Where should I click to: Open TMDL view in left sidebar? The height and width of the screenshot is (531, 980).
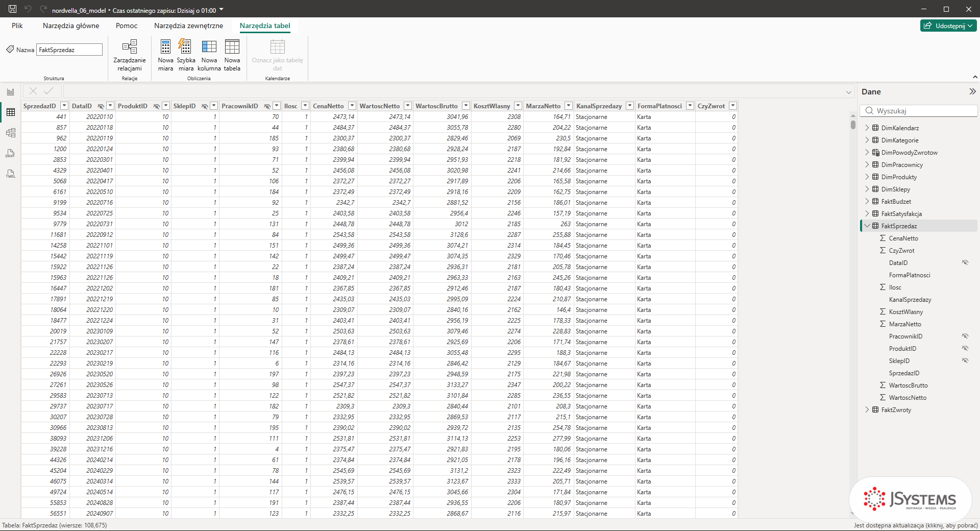pos(11,174)
